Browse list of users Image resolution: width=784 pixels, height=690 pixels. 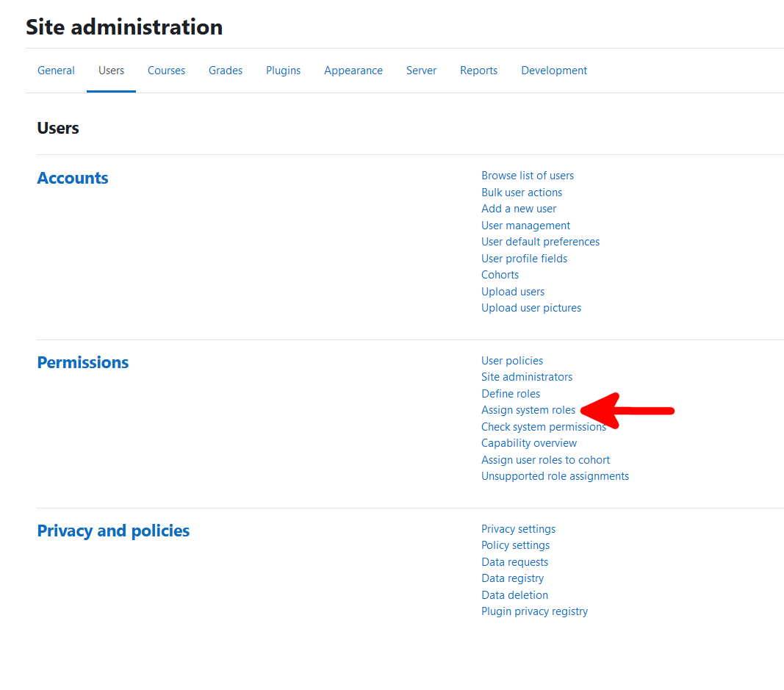[x=528, y=176]
